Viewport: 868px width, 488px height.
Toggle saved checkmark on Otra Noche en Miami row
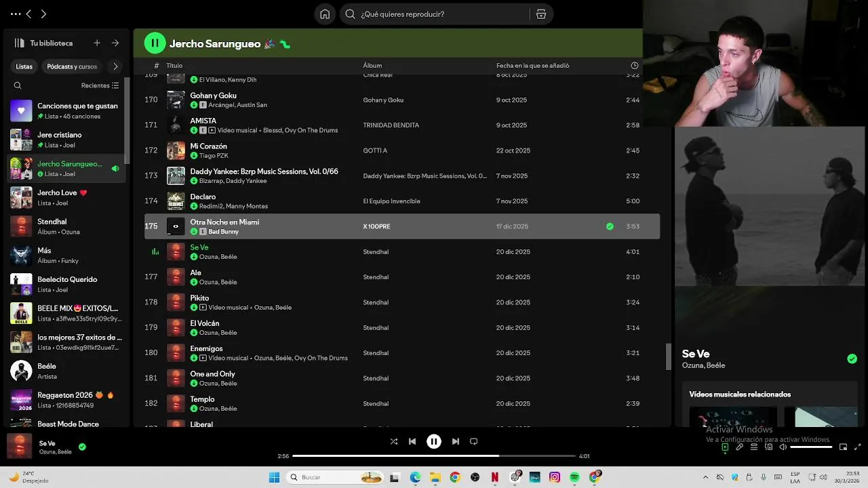click(x=610, y=226)
